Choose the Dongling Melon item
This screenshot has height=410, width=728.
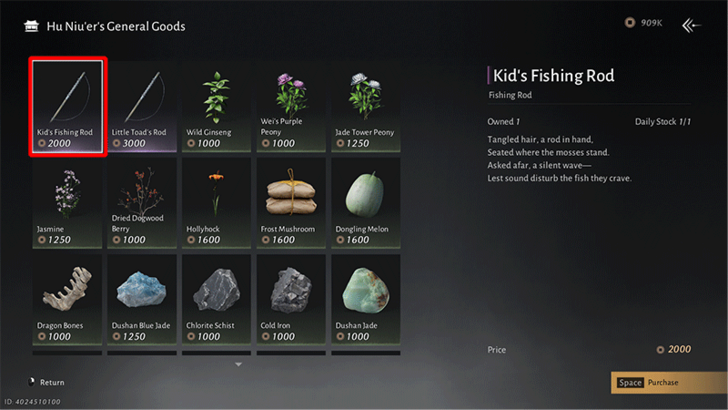366,202
